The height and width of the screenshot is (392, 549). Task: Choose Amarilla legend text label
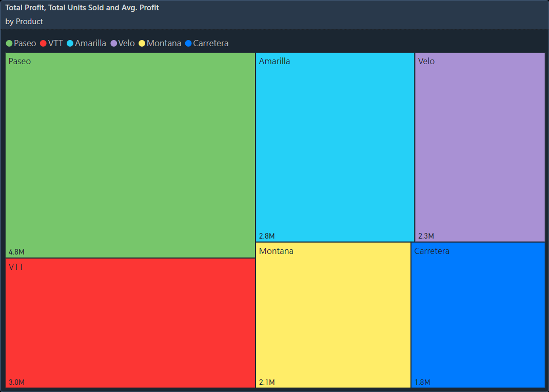90,44
